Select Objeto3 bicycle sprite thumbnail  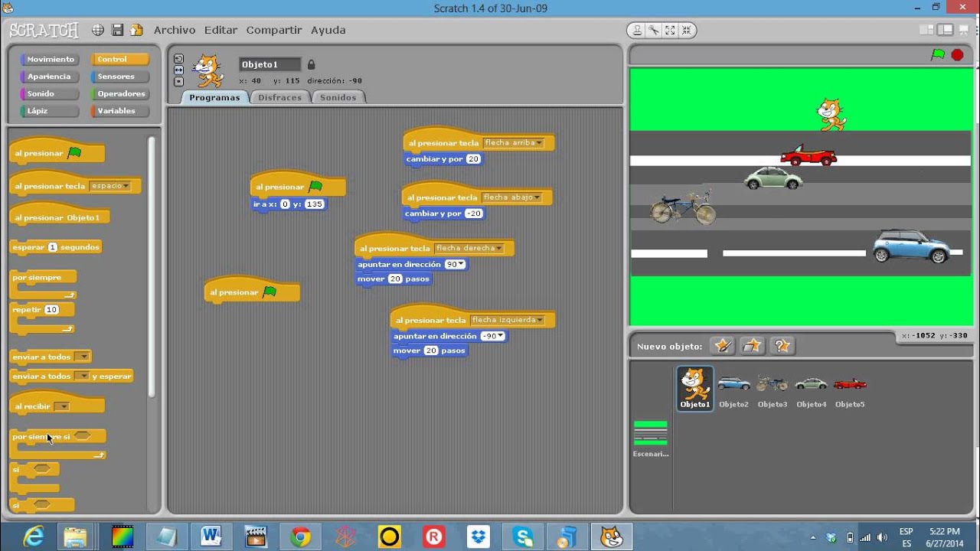coord(772,390)
